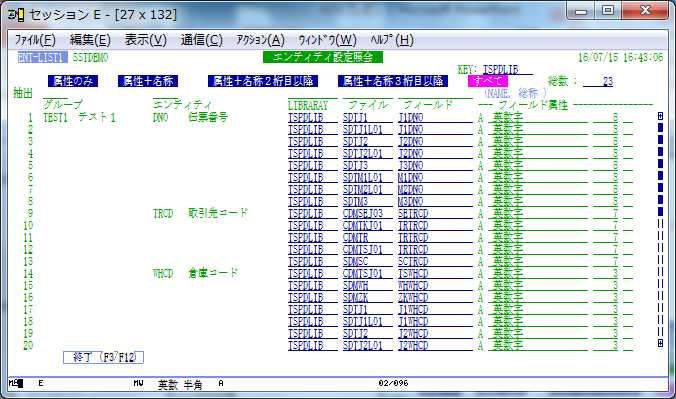The width and height of the screenshot is (676, 399).
Task: Click the エンティティ設定照会 title banner
Action: click(323, 57)
